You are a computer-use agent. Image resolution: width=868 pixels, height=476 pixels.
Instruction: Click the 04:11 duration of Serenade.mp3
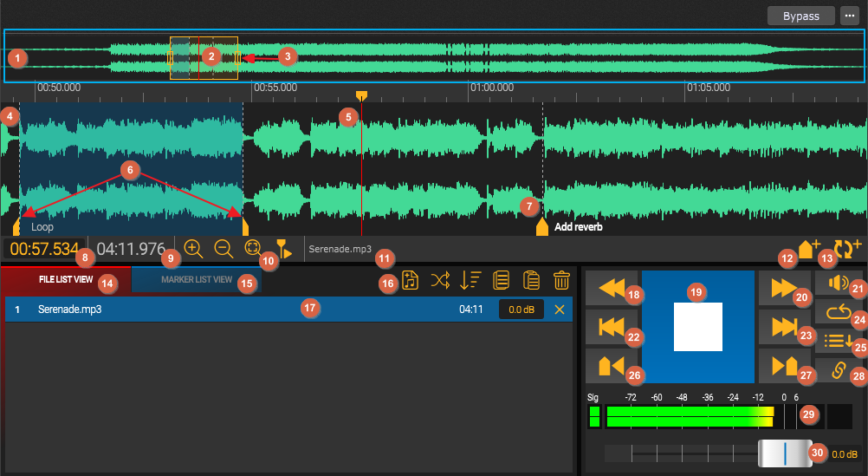point(471,310)
